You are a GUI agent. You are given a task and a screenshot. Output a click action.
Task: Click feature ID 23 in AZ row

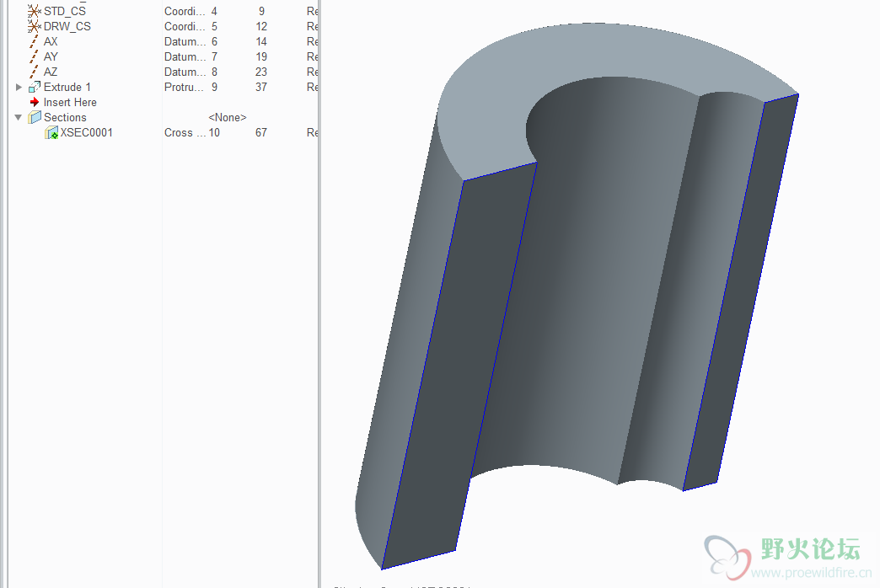tap(261, 72)
